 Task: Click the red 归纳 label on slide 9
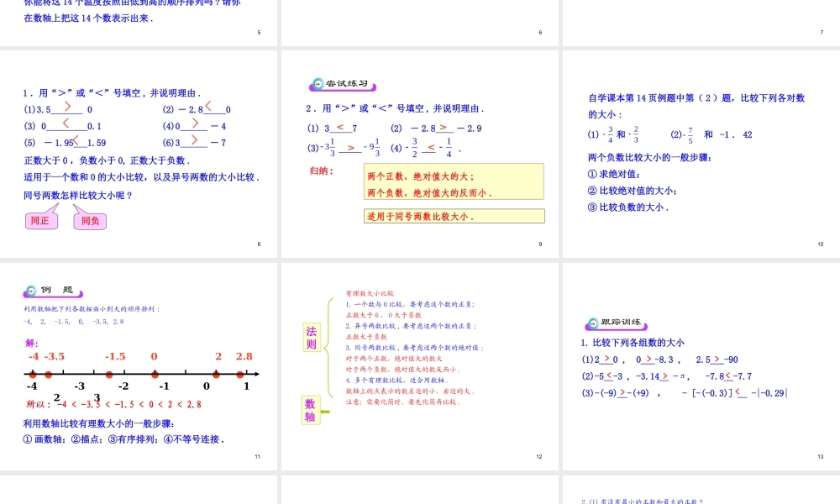(x=322, y=171)
